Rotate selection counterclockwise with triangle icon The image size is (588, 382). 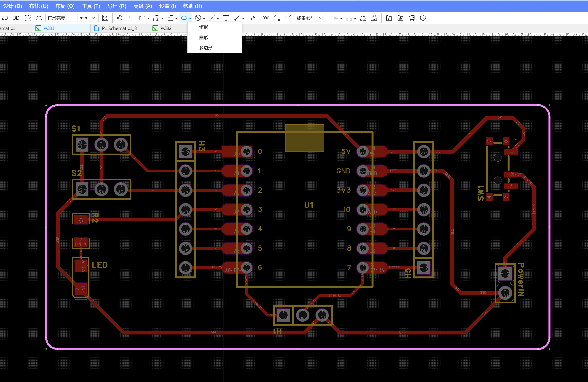(x=363, y=18)
